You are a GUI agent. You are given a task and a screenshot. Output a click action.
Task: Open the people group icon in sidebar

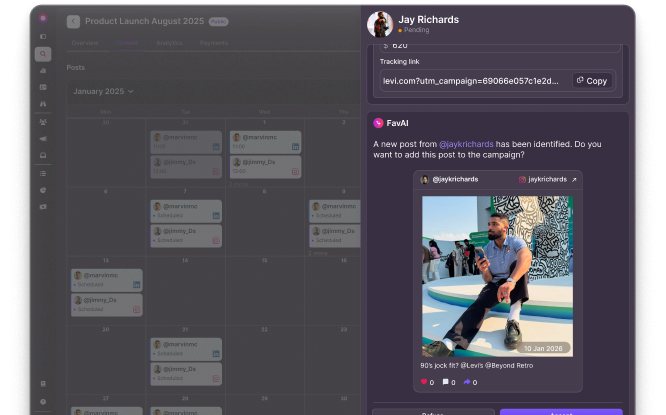tap(43, 122)
